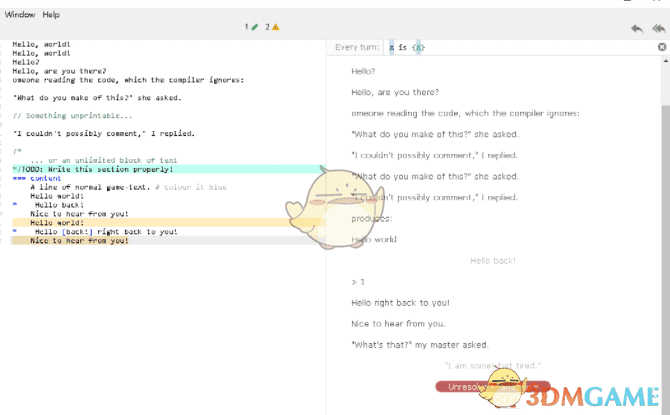Click the last editor line "Nice to hear from you!"
The width and height of the screenshot is (670, 415).
tap(79, 241)
